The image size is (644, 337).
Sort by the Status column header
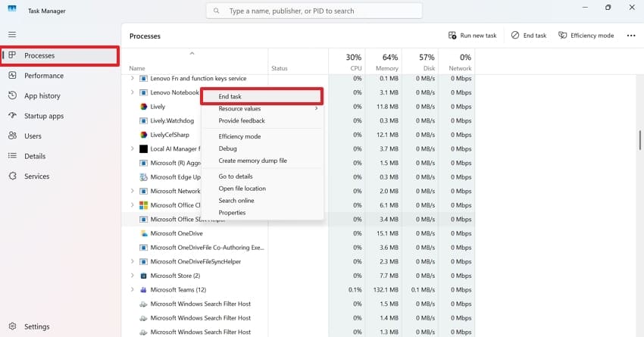click(x=299, y=61)
